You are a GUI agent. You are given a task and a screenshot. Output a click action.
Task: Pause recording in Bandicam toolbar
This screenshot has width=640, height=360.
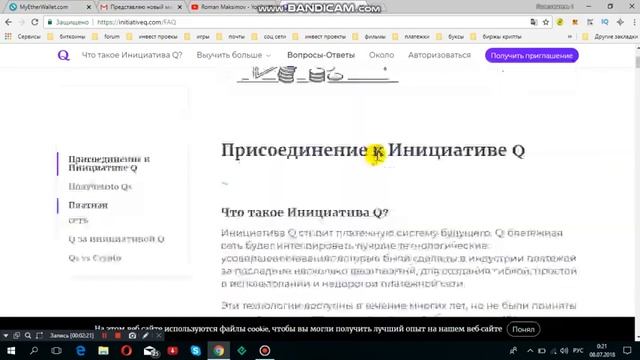tap(104, 336)
